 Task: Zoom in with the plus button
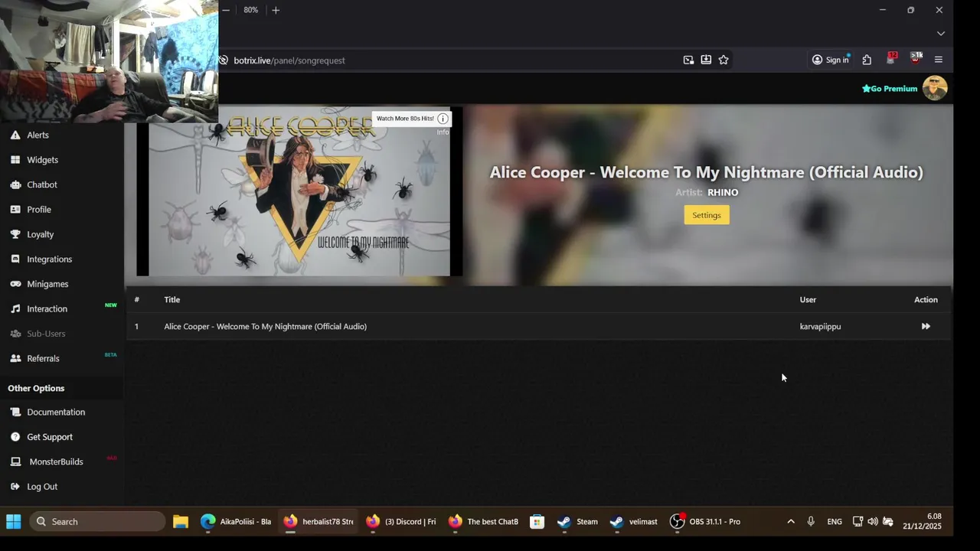click(276, 10)
